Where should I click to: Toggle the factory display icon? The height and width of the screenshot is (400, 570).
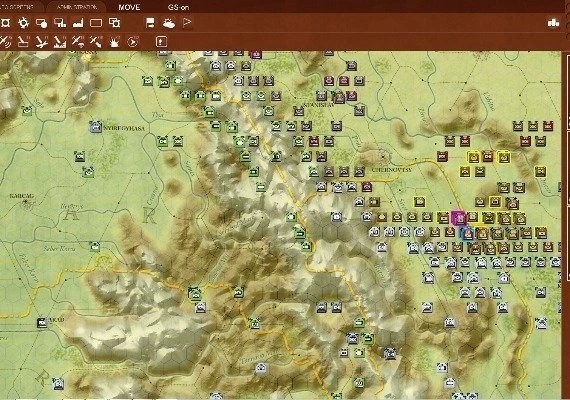[x=78, y=23]
